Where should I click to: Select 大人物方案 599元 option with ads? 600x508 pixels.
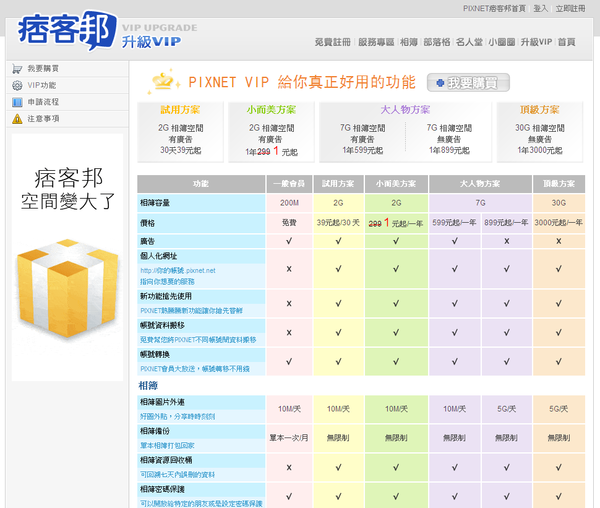click(x=362, y=139)
